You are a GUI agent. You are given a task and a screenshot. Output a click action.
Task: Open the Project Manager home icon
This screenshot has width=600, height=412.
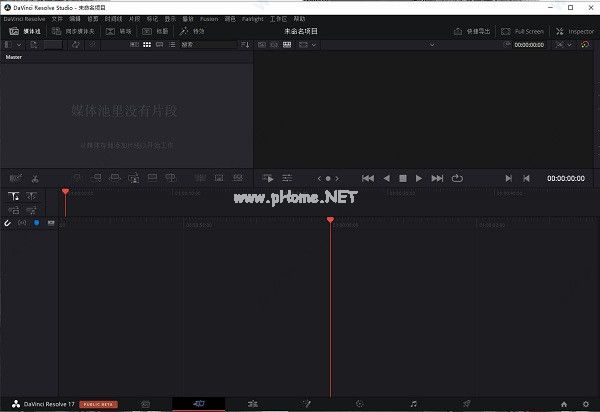564,403
